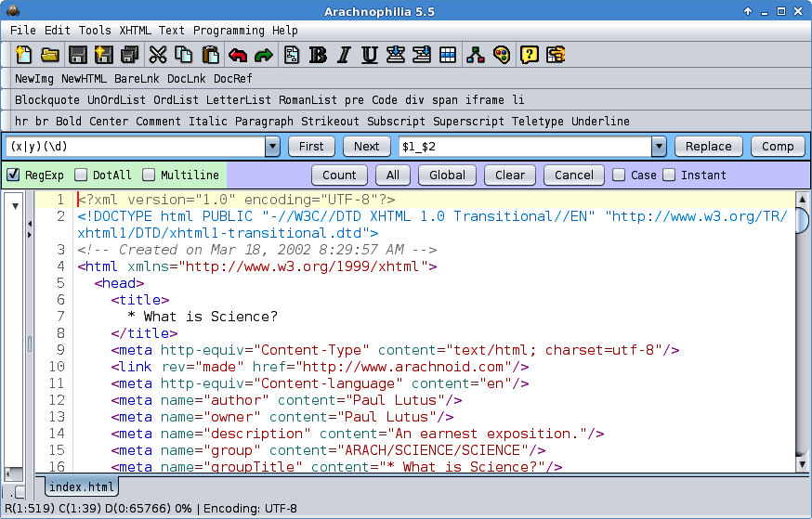
Task: Click the first blue down-arrow icon after U
Action: click(x=396, y=55)
